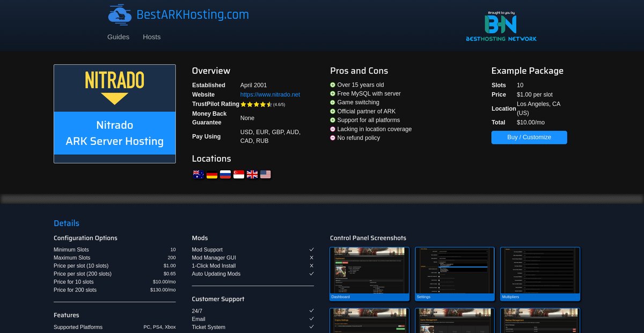Click the Nitrado ARK Server Hosting banner
The width and height of the screenshot is (644, 333).
(115, 114)
